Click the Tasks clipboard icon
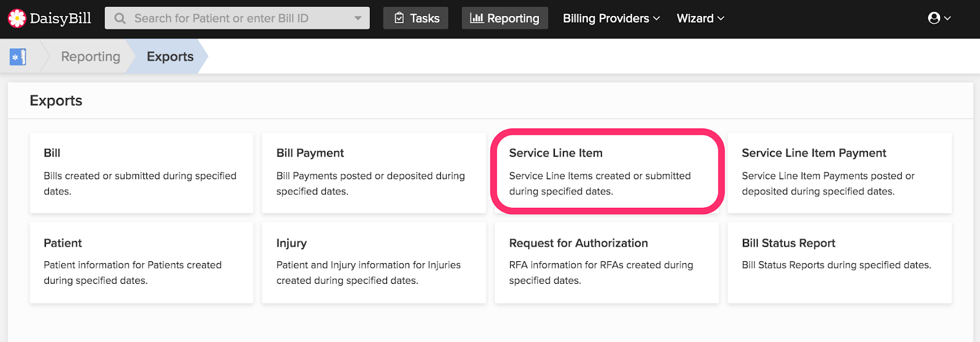The height and width of the screenshot is (342, 980). click(x=399, y=18)
